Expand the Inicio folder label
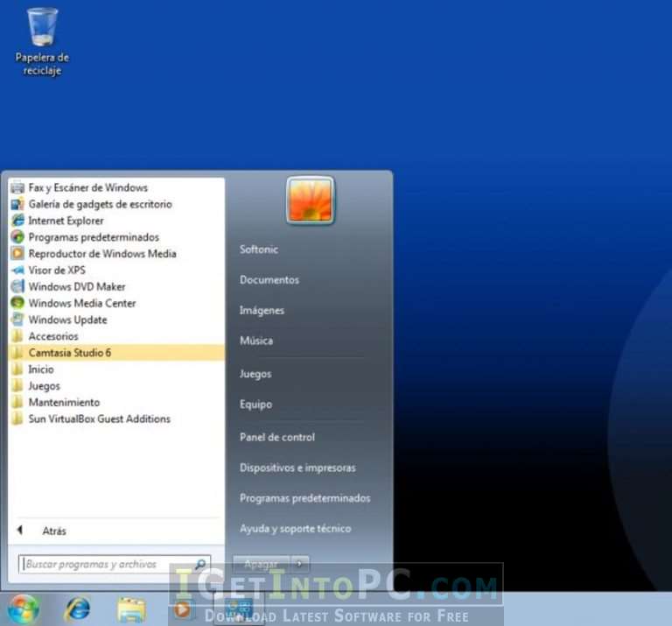The width and height of the screenshot is (672, 626). 41,369
